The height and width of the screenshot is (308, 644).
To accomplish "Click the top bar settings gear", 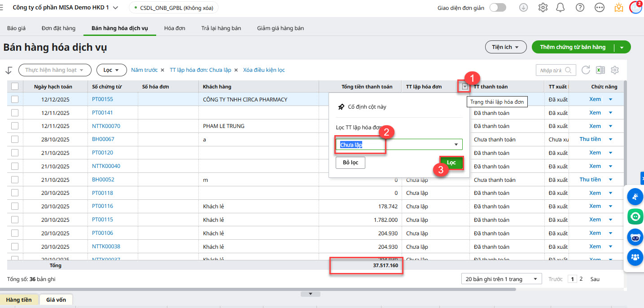I will (x=543, y=8).
